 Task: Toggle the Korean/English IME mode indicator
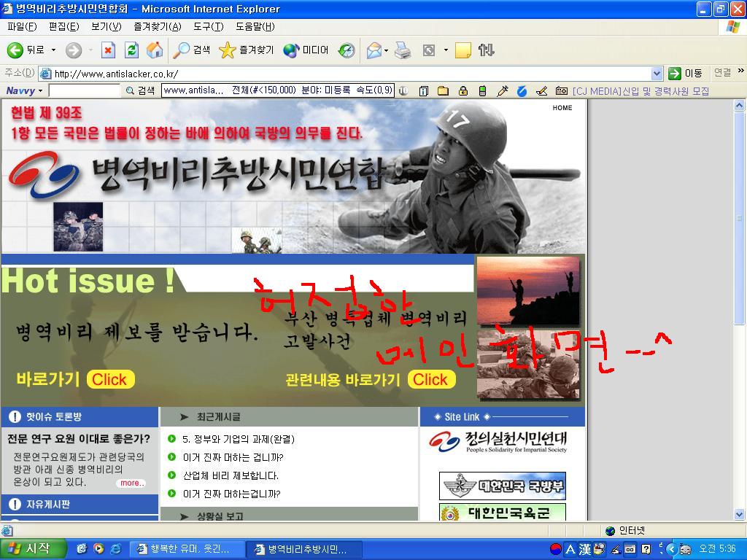pos(570,549)
